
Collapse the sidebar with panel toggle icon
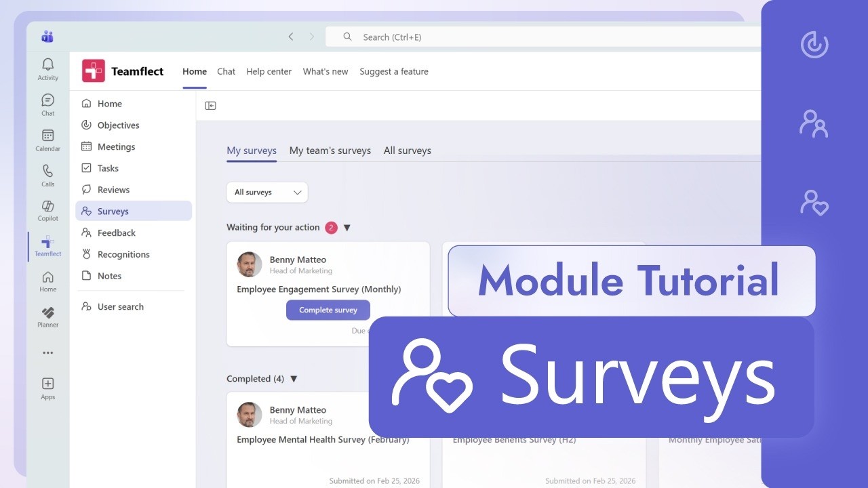[210, 106]
